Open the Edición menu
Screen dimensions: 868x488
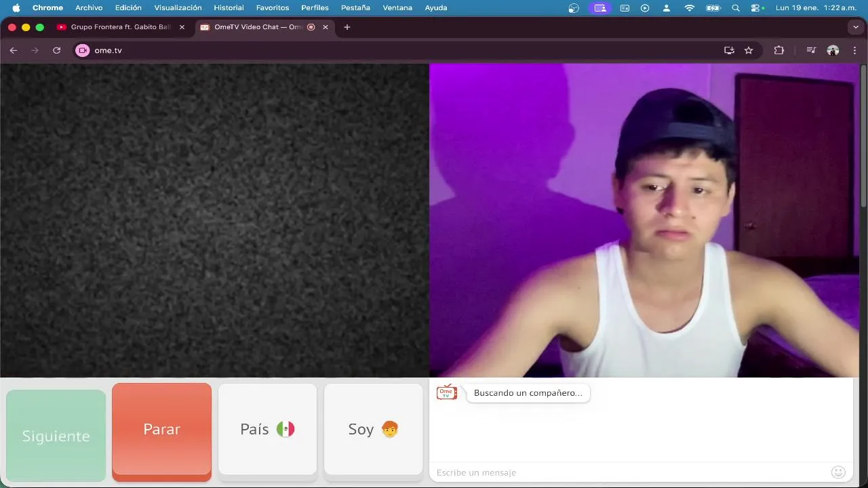tap(128, 7)
